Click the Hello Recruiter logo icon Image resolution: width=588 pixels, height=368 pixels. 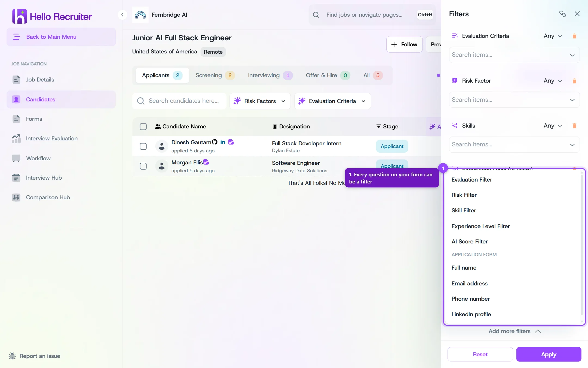pyautogui.click(x=19, y=16)
